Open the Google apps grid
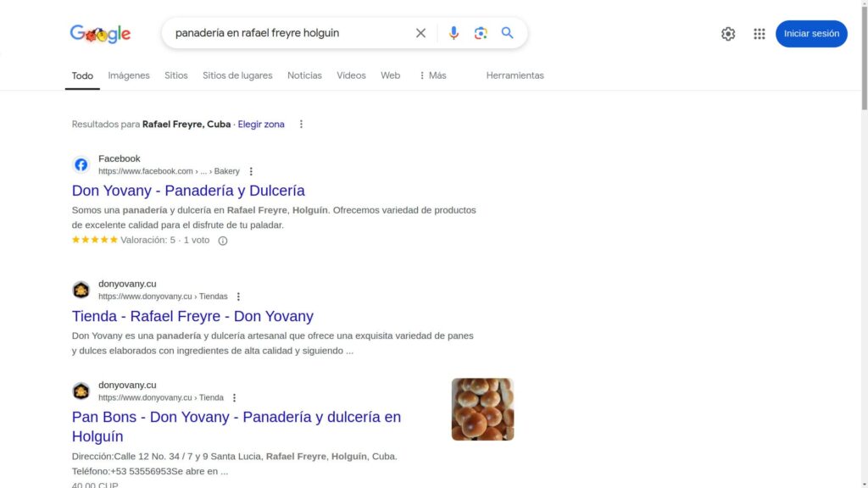 pos(759,34)
